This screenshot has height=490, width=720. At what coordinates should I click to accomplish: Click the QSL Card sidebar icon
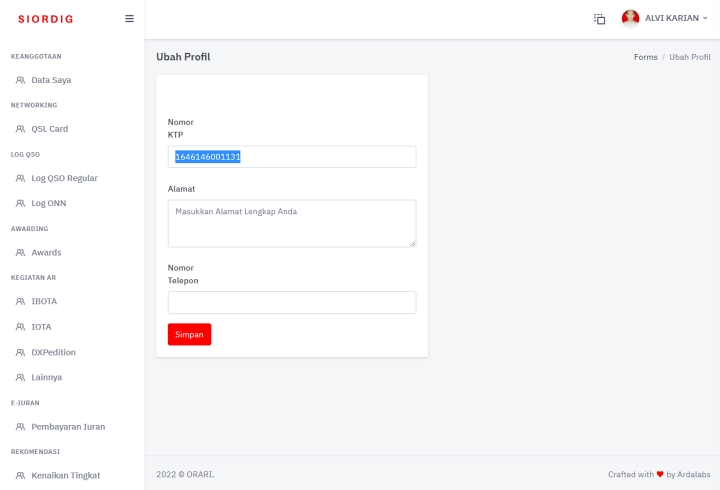(20, 129)
